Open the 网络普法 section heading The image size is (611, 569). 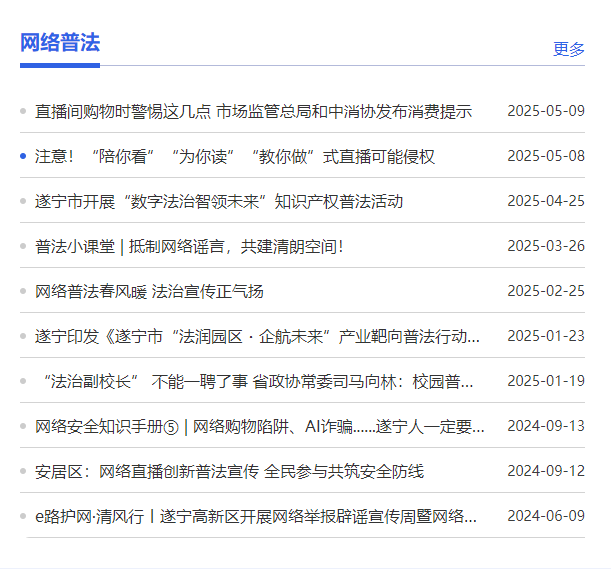(x=60, y=43)
